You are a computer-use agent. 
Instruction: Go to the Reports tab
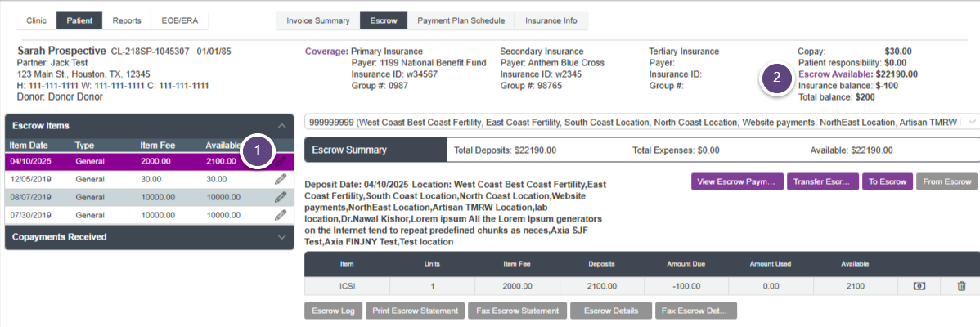(x=127, y=20)
